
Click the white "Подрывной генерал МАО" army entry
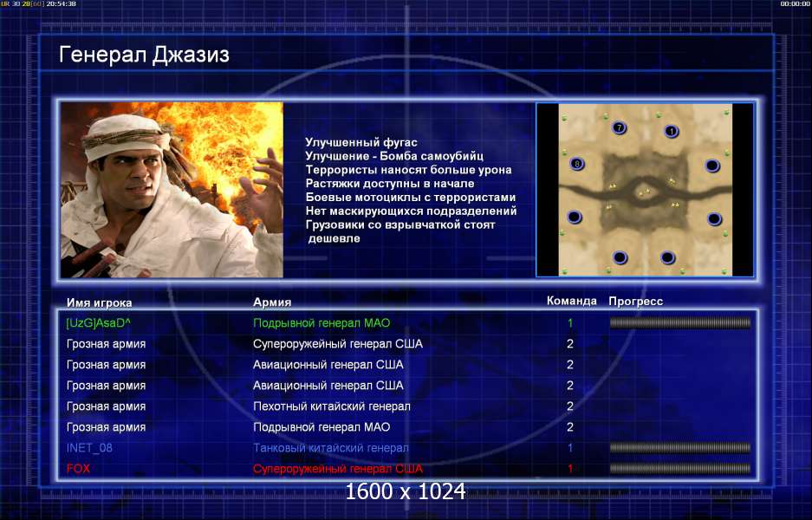tap(322, 427)
